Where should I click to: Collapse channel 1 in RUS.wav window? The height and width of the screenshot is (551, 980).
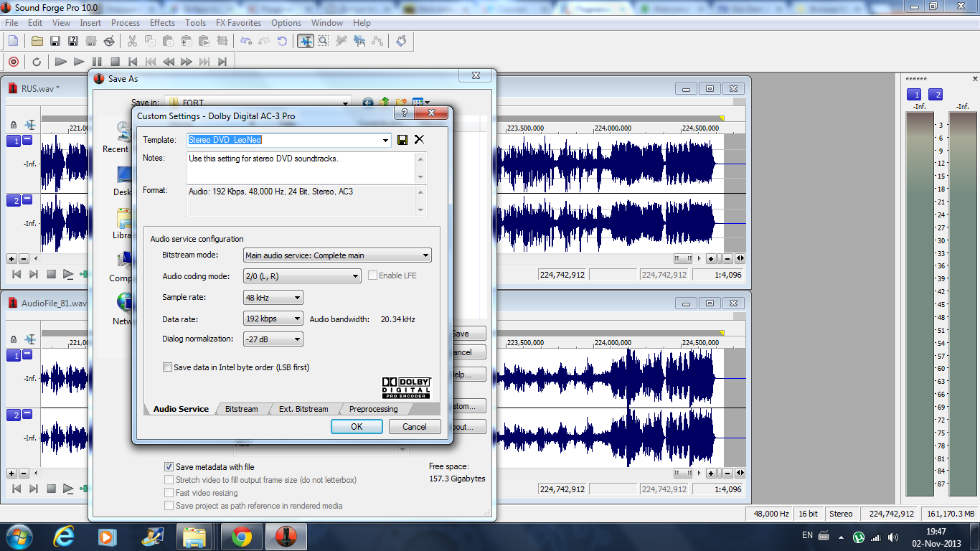27,140
